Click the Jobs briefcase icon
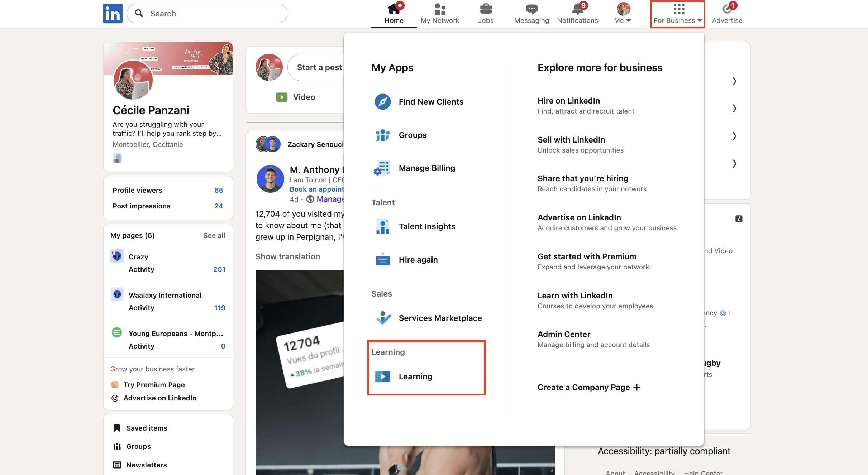 (486, 9)
